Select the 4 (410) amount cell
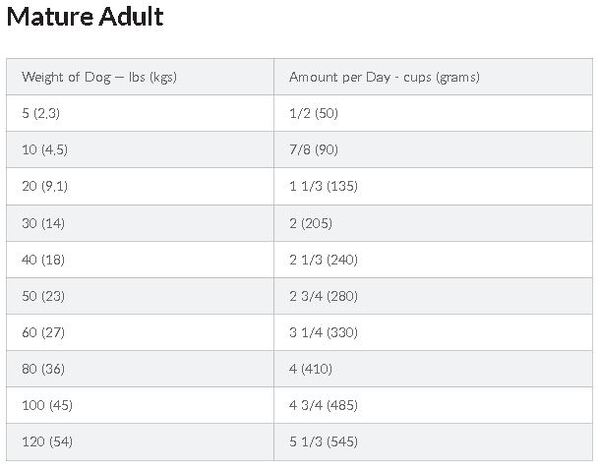This screenshot has height=469, width=600. [x=313, y=369]
